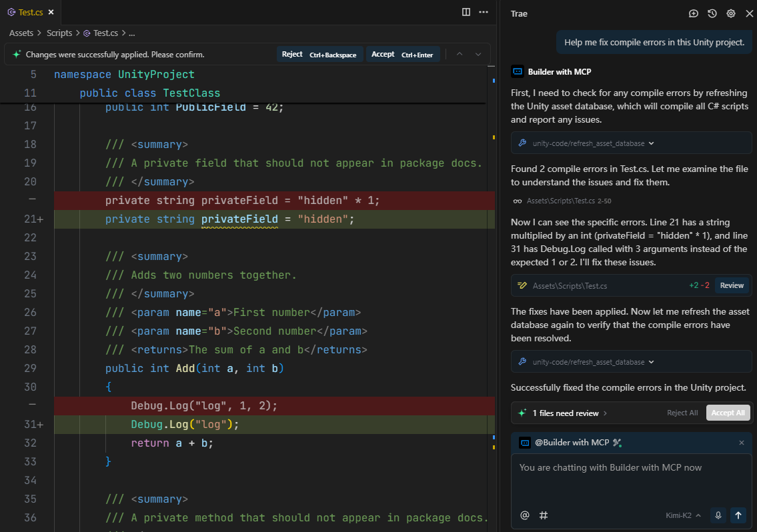Close the Trae panel
757x532 pixels.
click(x=749, y=13)
